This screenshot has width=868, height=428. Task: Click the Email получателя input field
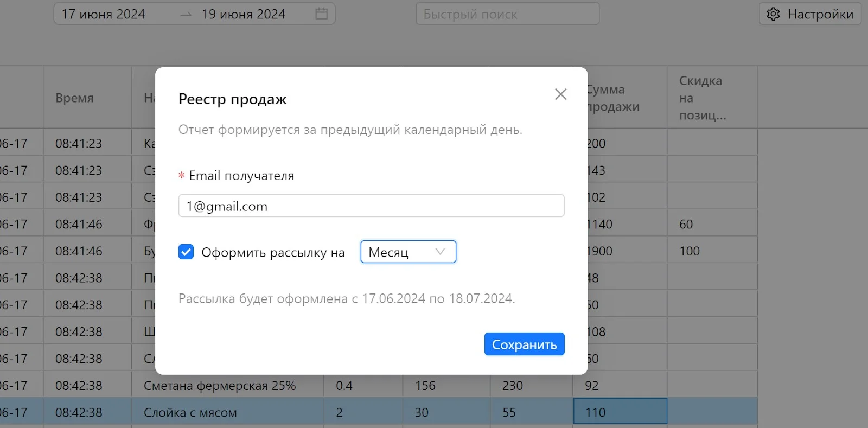pos(371,206)
